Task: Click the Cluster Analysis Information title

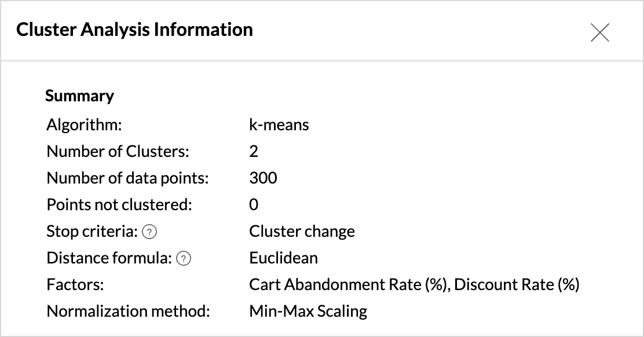Action: (135, 30)
